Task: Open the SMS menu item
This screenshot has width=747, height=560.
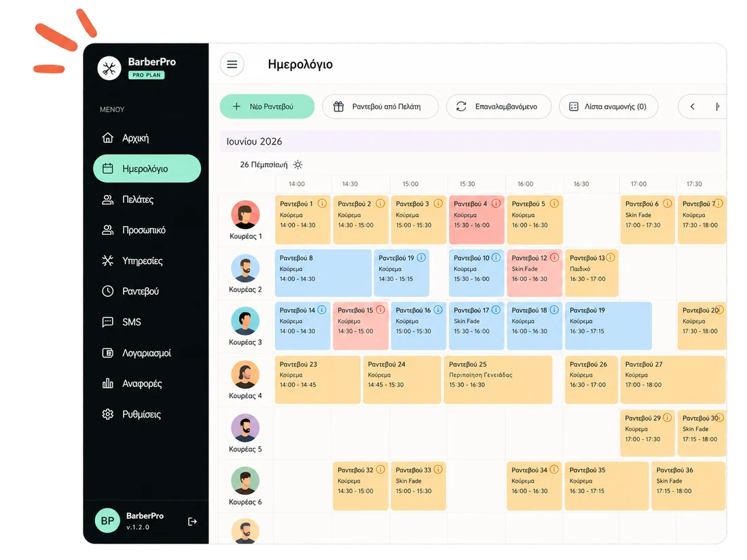Action: 147,322
